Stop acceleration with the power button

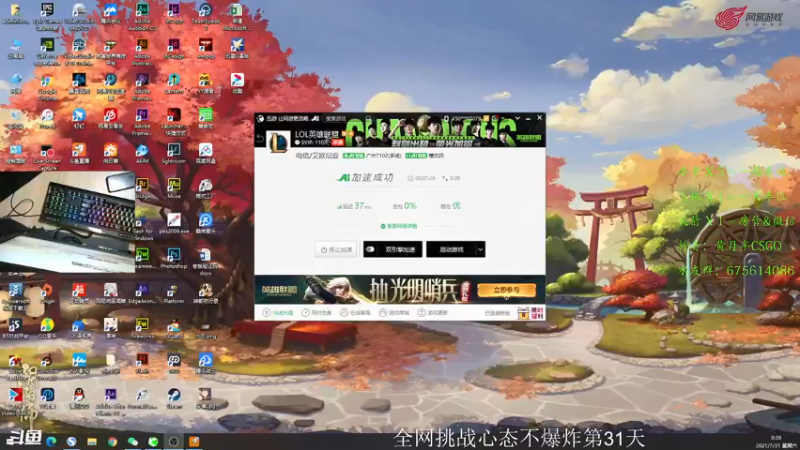click(x=336, y=249)
